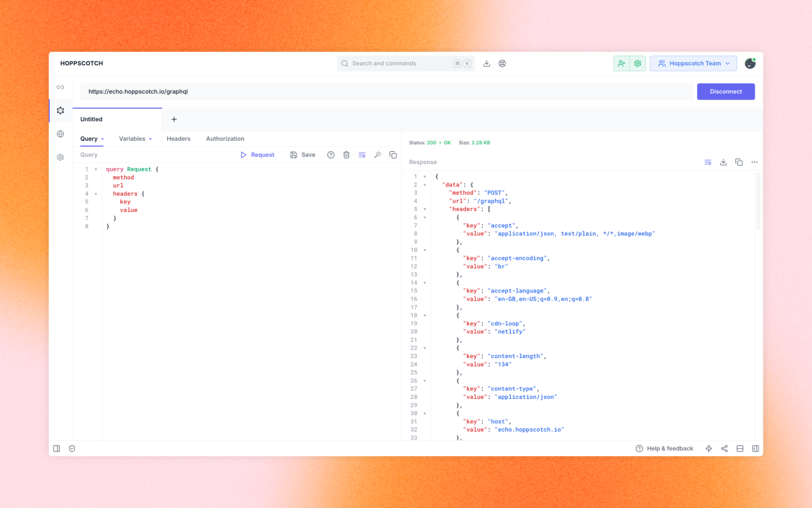This screenshot has width=812, height=508.
Task: Prettify the query with the magic wand
Action: [377, 155]
